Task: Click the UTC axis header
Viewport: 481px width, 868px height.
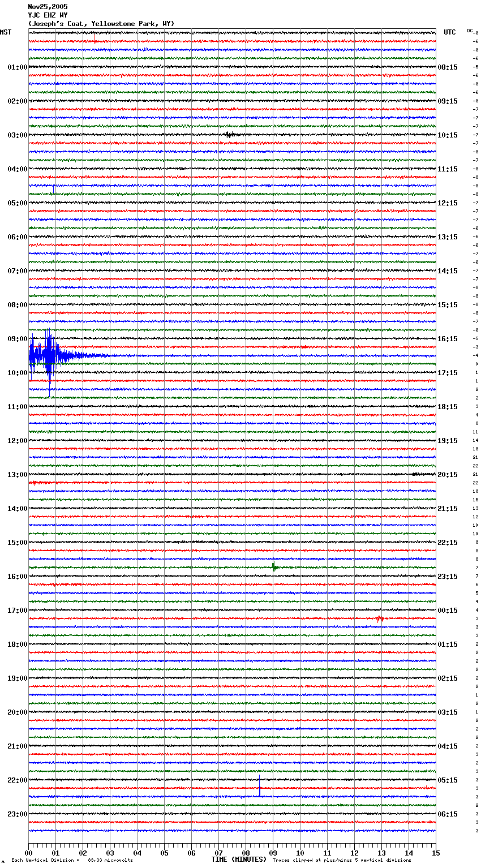Action: [450, 32]
